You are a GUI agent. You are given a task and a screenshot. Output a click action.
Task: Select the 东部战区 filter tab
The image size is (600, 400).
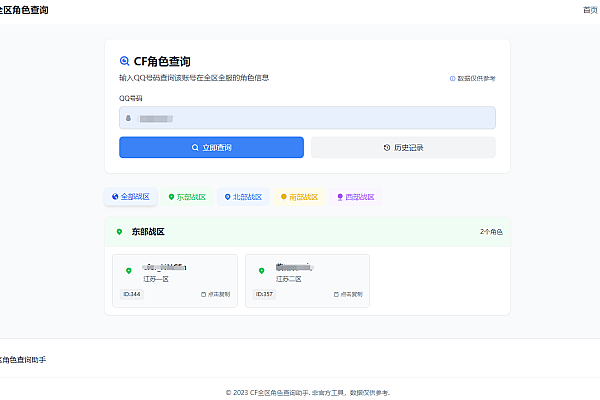click(x=187, y=197)
